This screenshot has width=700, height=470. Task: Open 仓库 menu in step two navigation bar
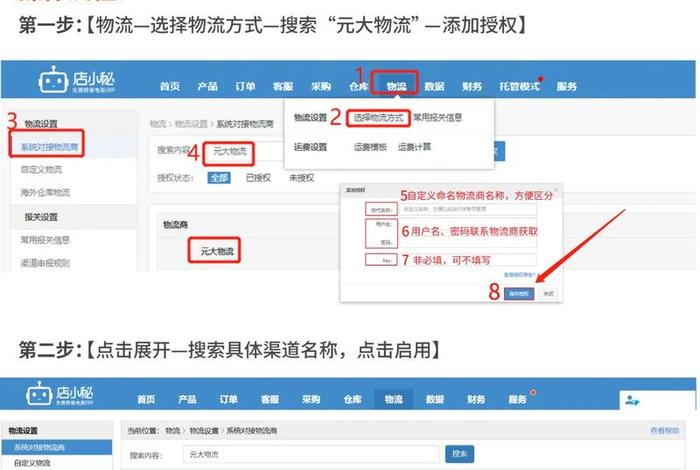pos(353,399)
